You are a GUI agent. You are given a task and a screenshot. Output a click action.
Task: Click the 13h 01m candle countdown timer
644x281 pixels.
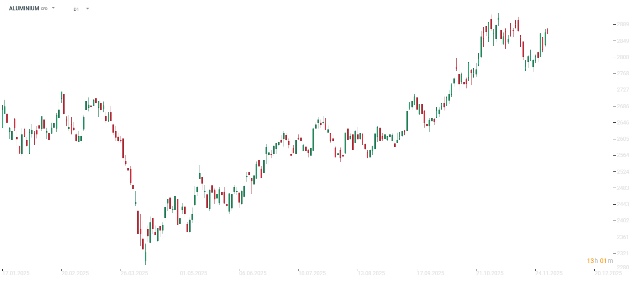(x=600, y=261)
